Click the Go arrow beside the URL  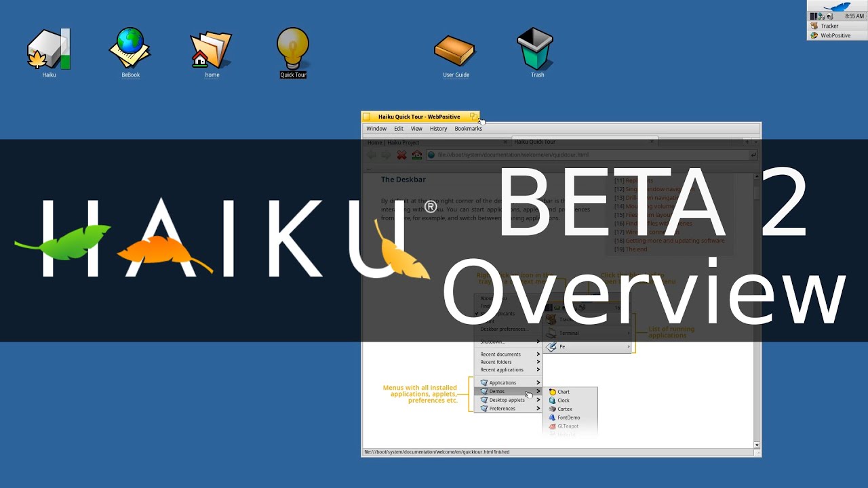753,155
